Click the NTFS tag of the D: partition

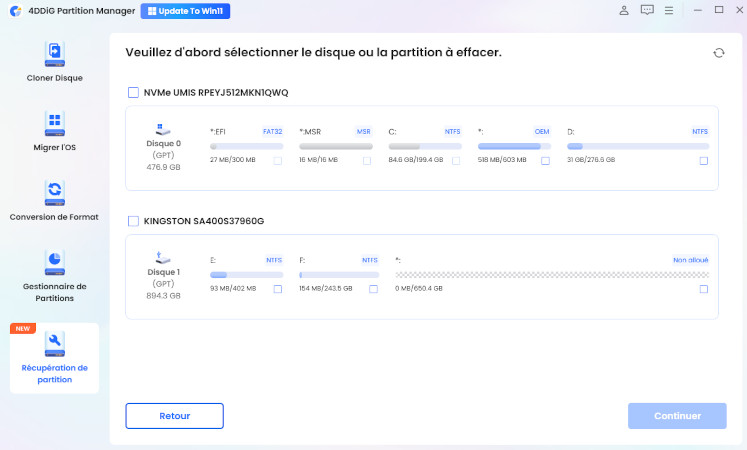coord(700,131)
